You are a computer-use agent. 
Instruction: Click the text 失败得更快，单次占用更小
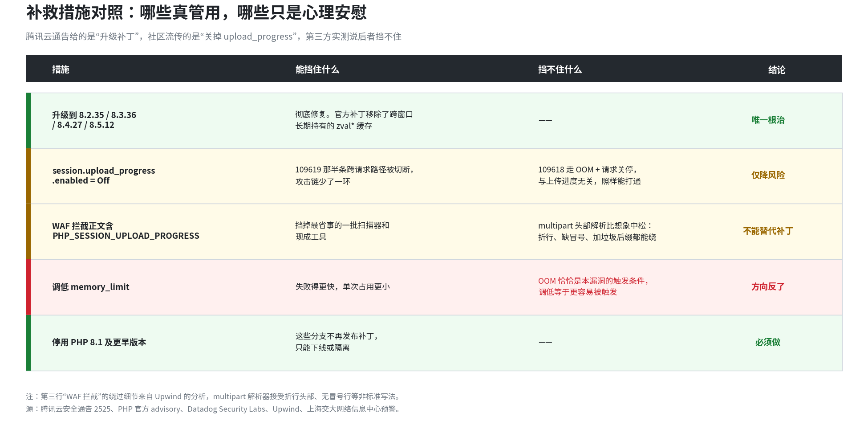[x=343, y=286]
